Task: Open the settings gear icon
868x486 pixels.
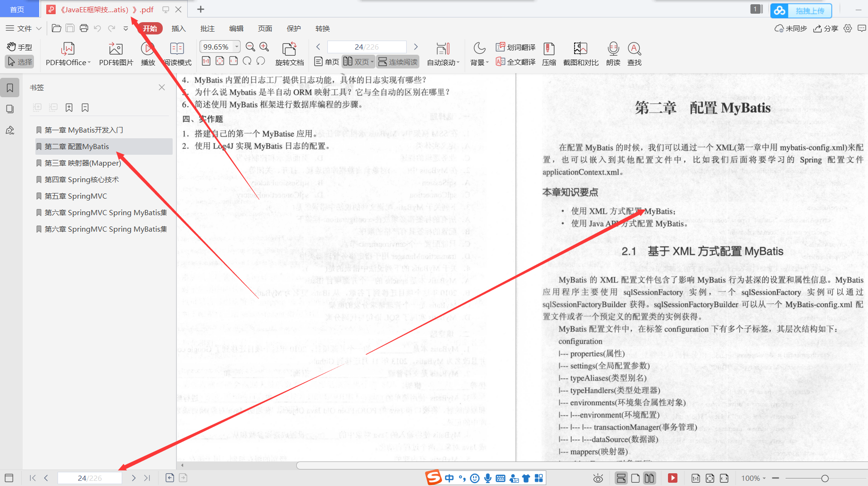Action: 848,28
